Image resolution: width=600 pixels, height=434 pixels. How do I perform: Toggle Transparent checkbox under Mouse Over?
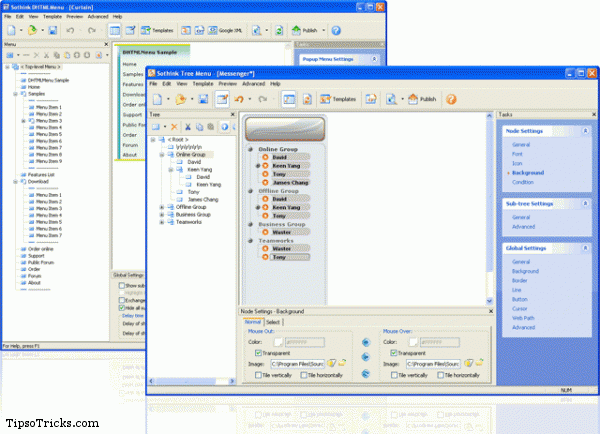(394, 353)
